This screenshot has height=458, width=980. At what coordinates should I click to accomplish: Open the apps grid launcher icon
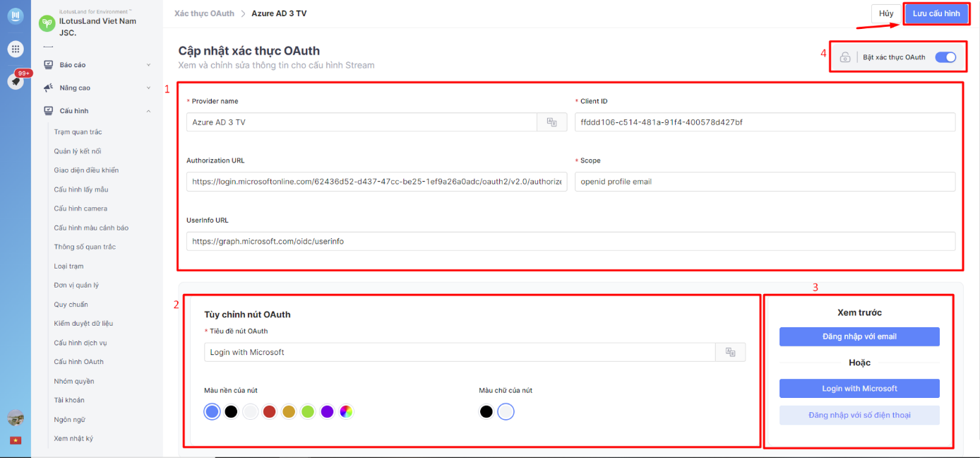(x=15, y=49)
